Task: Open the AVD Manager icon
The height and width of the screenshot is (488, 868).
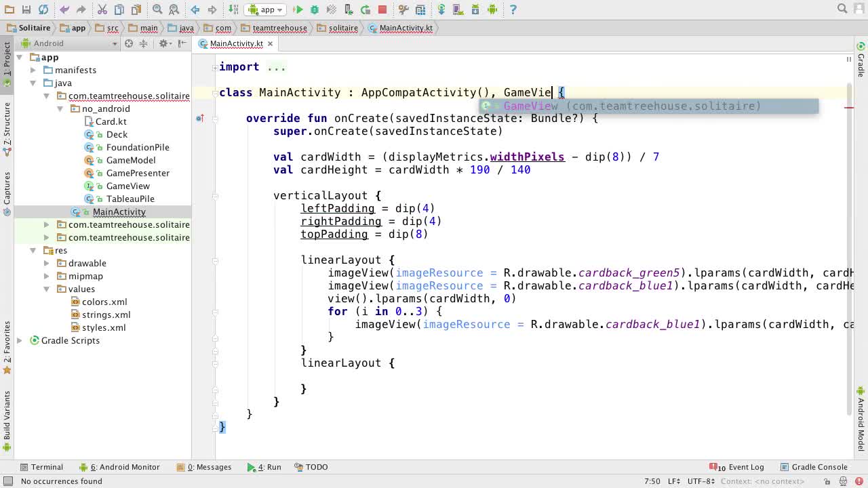Action: click(x=458, y=9)
